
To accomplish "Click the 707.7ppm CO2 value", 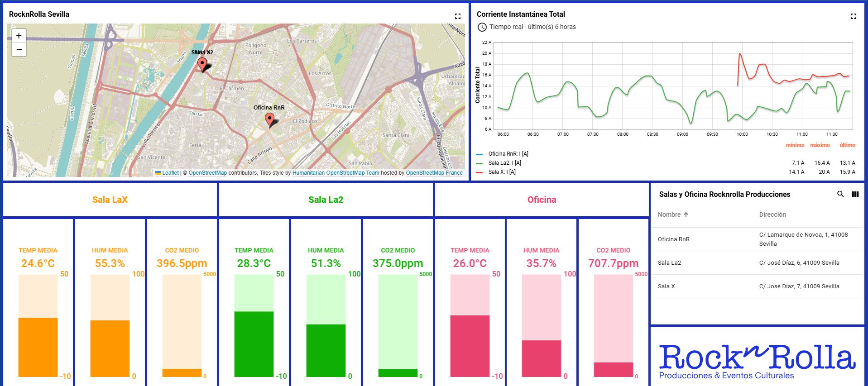I will pyautogui.click(x=614, y=263).
